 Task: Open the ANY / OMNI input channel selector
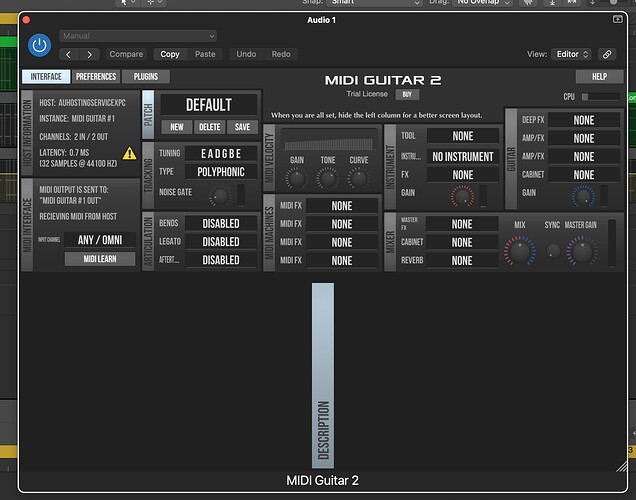(100, 240)
